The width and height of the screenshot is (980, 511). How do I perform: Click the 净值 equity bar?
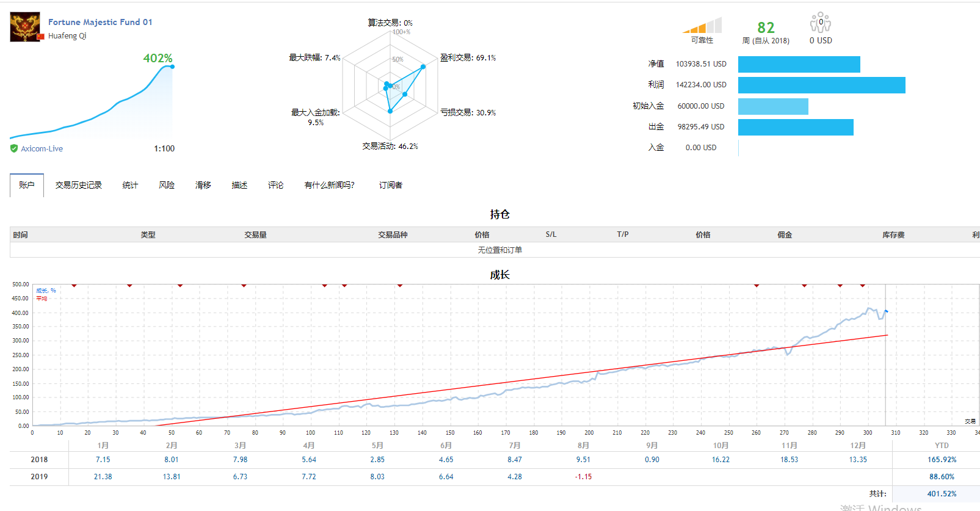(x=799, y=64)
